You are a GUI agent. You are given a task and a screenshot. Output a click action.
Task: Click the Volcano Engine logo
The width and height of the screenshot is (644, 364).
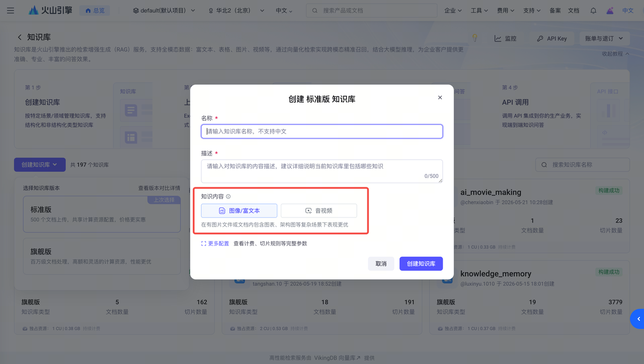coord(50,10)
